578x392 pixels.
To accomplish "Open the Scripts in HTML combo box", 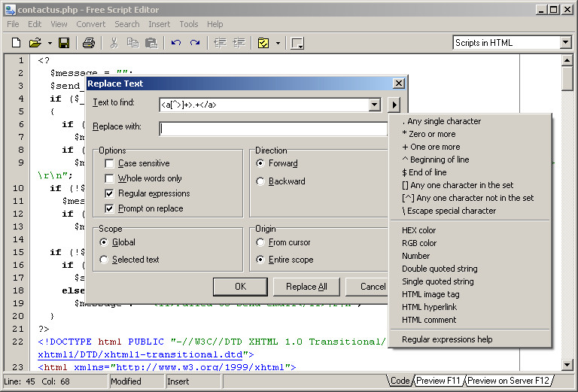I will click(566, 42).
